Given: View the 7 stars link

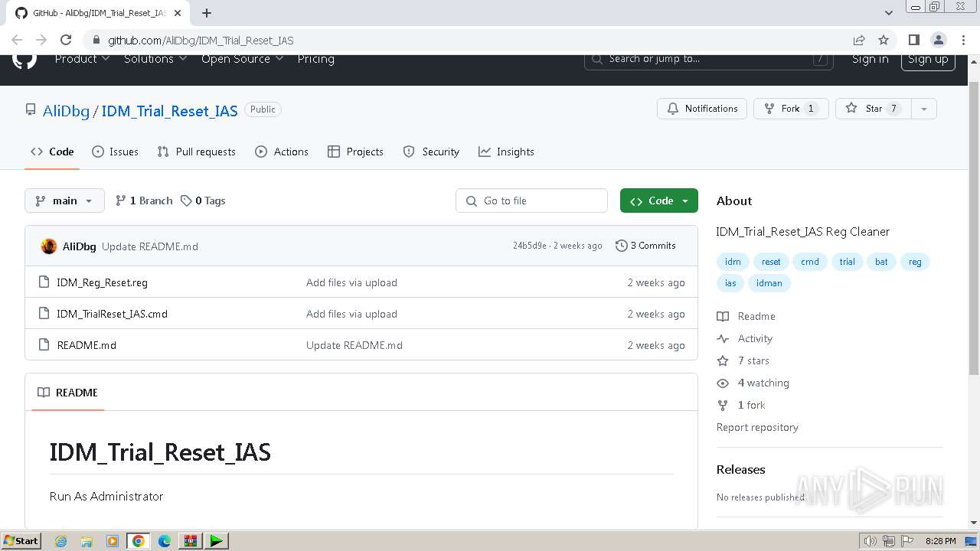Looking at the screenshot, I should point(743,360).
